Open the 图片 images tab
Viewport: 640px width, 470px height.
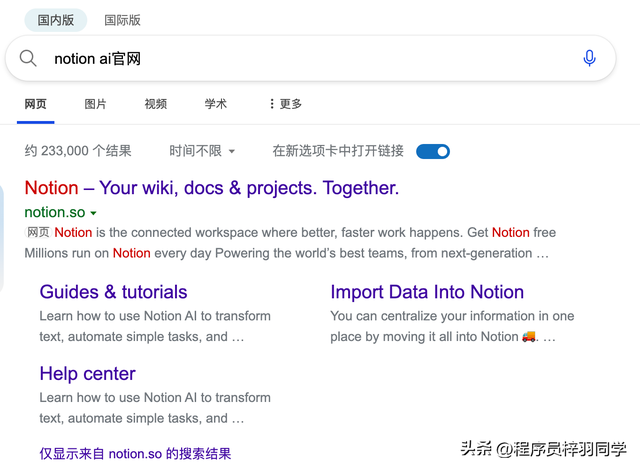point(96,104)
